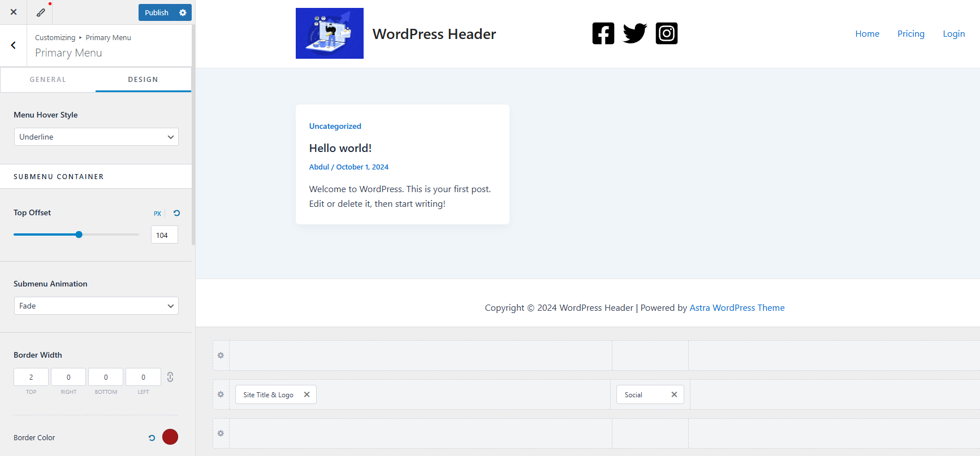Open the Pricing menu link
This screenshot has width=980, height=456.
point(911,34)
